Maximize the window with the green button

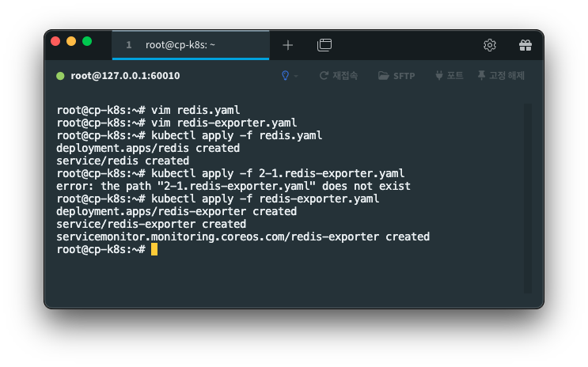point(87,41)
